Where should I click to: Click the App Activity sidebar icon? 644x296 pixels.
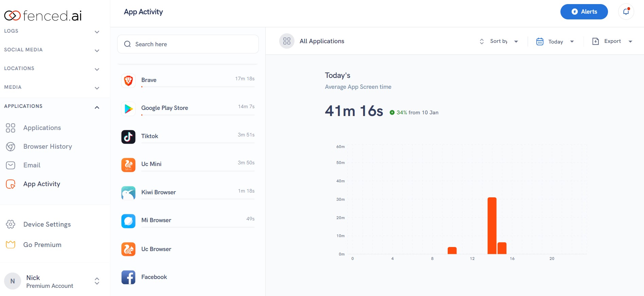[11, 184]
